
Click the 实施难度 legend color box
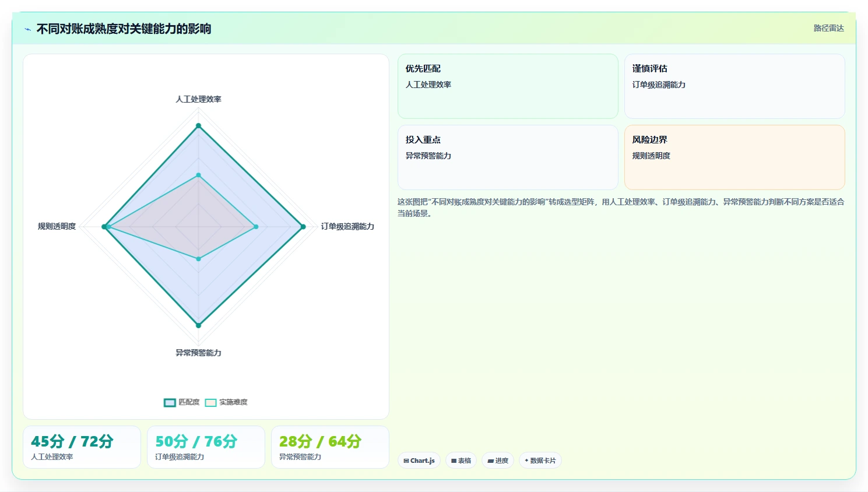point(210,403)
